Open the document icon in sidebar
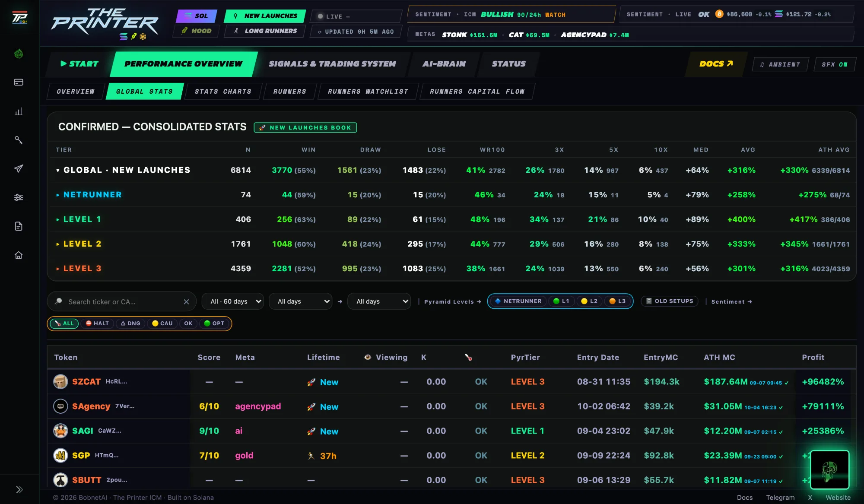Viewport: 864px width, 504px height. (19, 226)
